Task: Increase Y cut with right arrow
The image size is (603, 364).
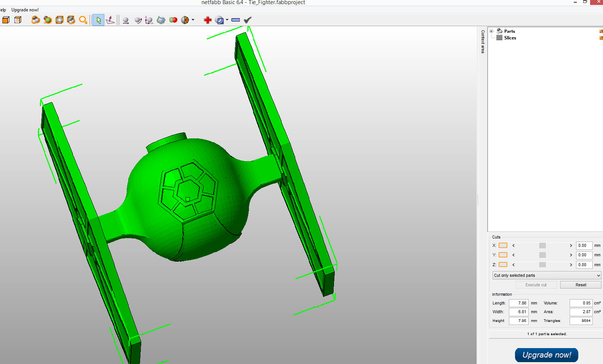Action: (x=571, y=255)
